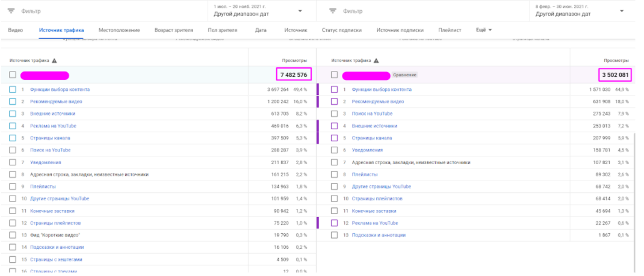The width and height of the screenshot is (644, 276).
Task: Check the Поиск на YouTube 288 287 row
Action: point(13,150)
